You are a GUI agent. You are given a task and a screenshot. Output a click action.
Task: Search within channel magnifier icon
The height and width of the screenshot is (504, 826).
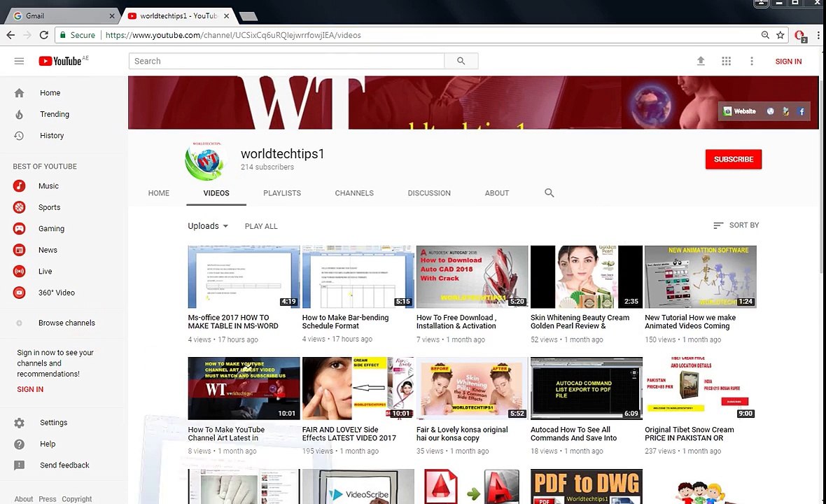549,192
